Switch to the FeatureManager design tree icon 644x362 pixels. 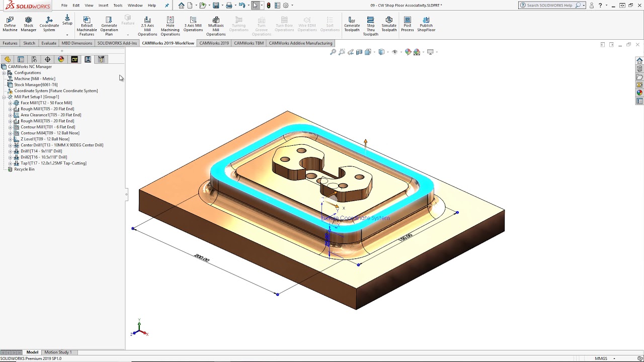pos(8,59)
